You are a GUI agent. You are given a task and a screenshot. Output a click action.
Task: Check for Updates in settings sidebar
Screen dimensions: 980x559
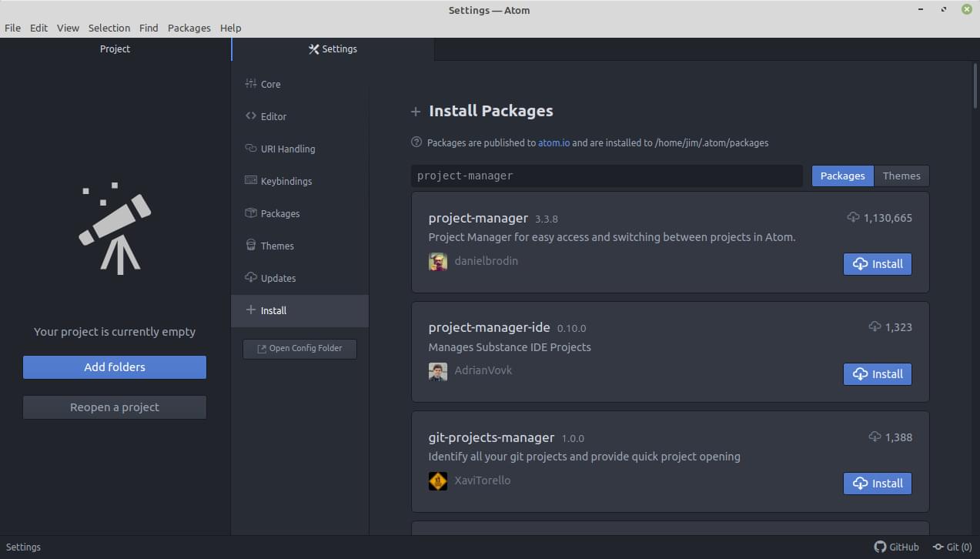[278, 278]
